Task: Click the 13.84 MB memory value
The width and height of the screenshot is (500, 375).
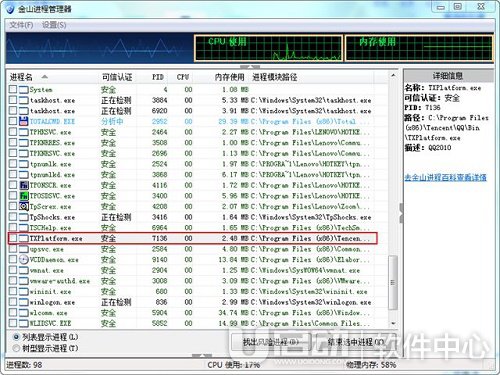Action: click(x=233, y=260)
